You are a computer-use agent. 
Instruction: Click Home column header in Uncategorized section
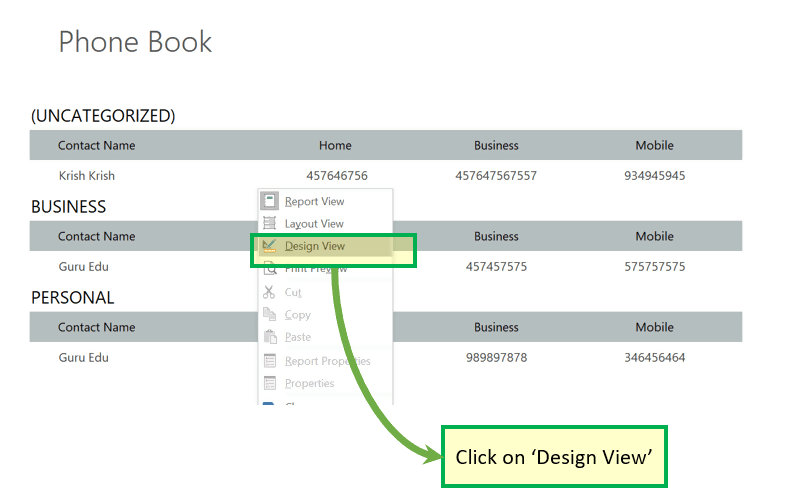pyautogui.click(x=335, y=145)
